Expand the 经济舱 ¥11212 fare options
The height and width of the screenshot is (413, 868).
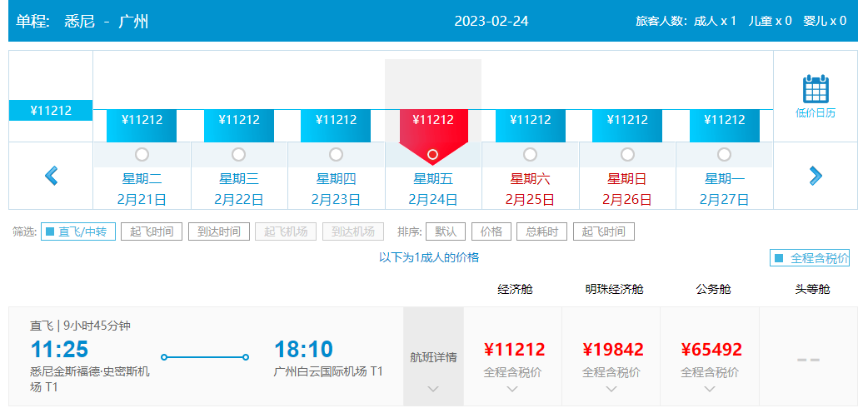[513, 388]
